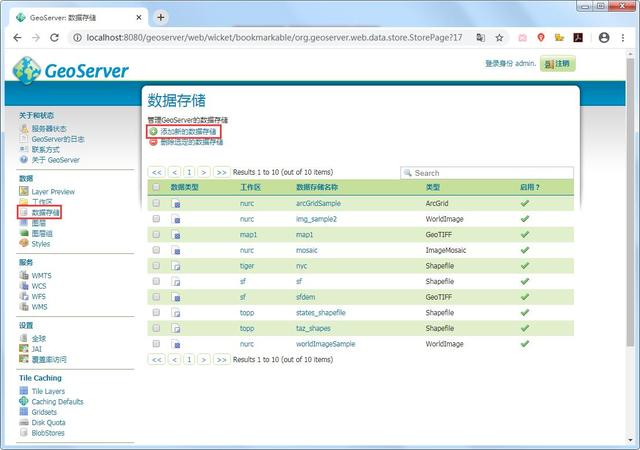
Task: Check the box for map1 row
Action: coord(156,234)
